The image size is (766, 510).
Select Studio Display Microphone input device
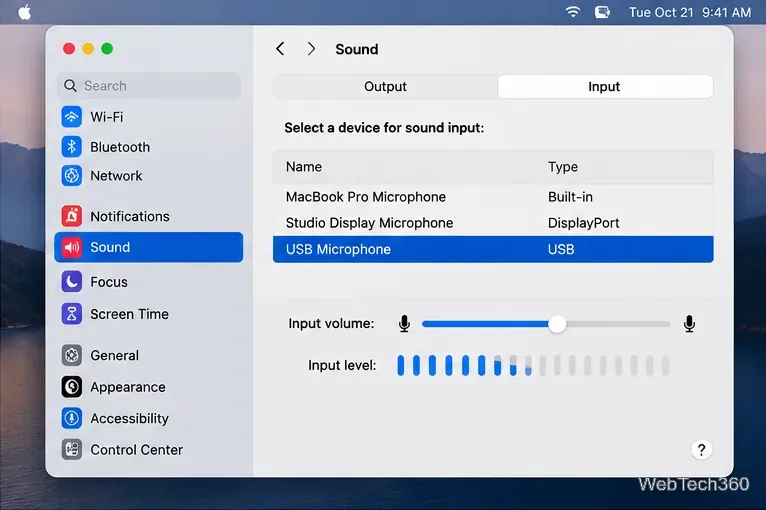point(369,223)
